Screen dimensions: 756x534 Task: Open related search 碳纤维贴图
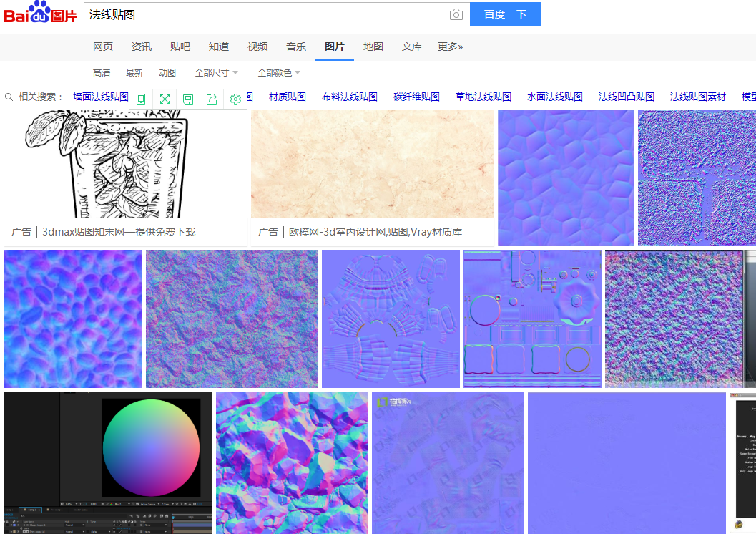pyautogui.click(x=416, y=97)
